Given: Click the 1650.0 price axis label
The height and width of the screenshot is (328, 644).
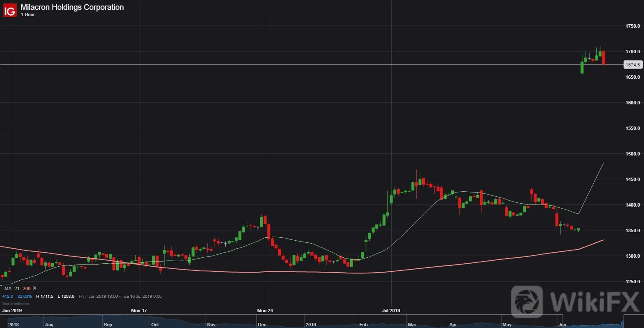Looking at the screenshot, I should click(x=633, y=78).
